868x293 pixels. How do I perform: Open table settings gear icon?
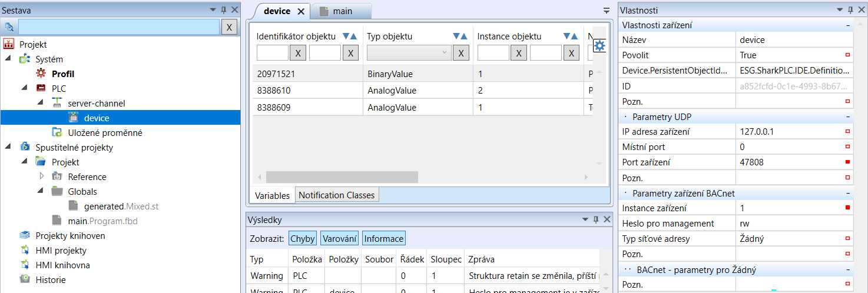599,45
